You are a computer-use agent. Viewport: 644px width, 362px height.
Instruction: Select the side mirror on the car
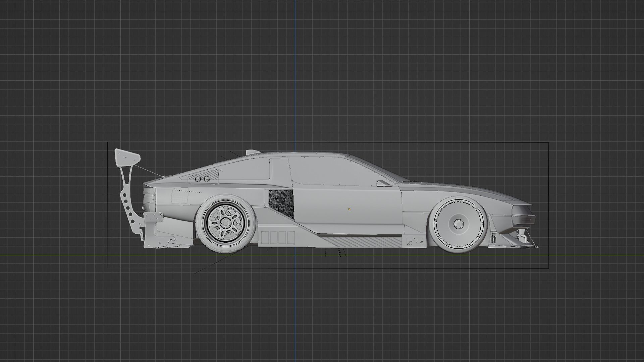tap(384, 183)
